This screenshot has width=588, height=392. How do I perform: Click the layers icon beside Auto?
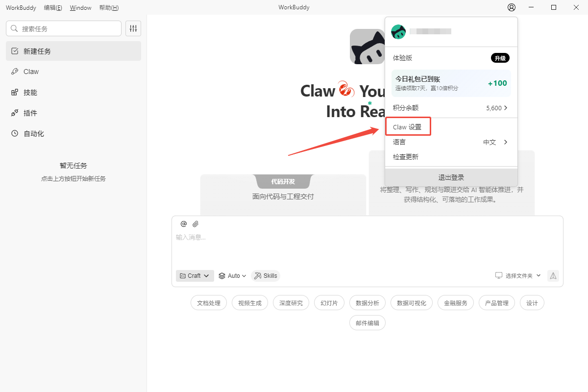222,276
